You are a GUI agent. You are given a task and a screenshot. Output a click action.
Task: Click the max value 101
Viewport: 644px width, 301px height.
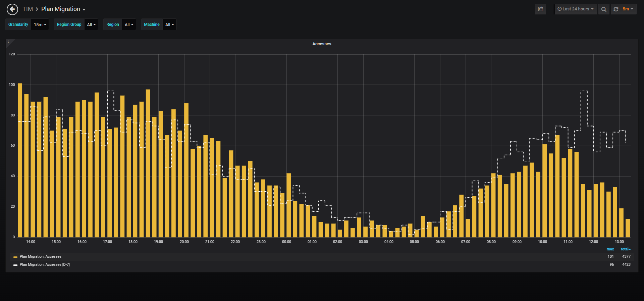(610, 257)
